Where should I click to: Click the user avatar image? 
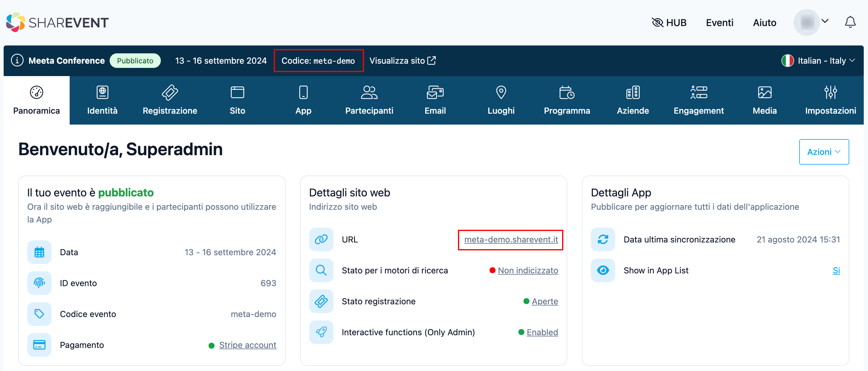click(807, 23)
